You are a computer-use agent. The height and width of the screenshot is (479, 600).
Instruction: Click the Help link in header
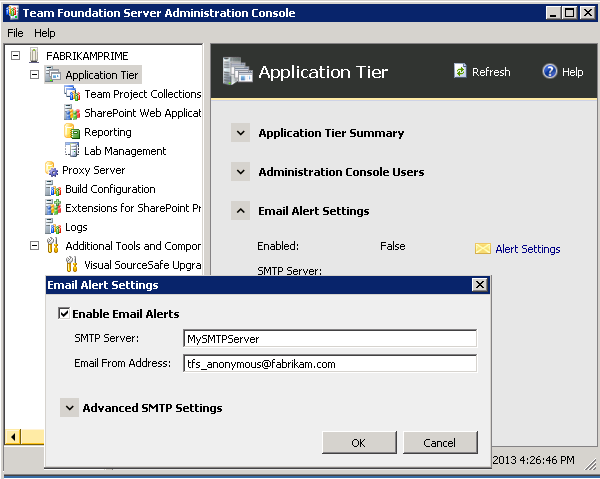click(572, 72)
